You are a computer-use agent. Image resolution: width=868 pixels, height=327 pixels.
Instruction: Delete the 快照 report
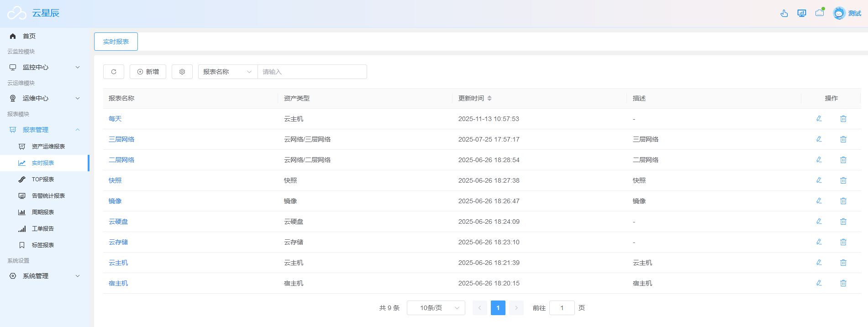(x=843, y=180)
